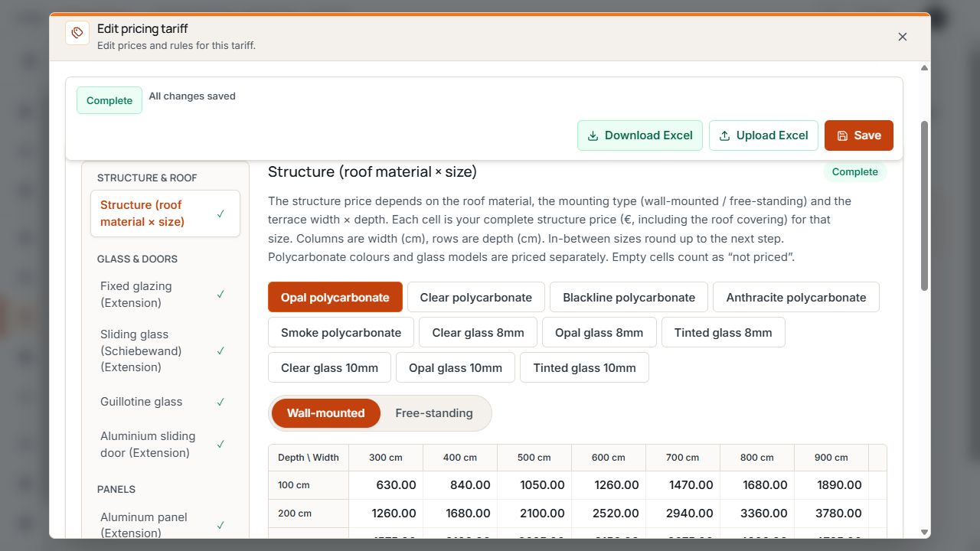Image resolution: width=980 pixels, height=551 pixels.
Task: Open Structure (roof material × size) section
Action: point(165,214)
